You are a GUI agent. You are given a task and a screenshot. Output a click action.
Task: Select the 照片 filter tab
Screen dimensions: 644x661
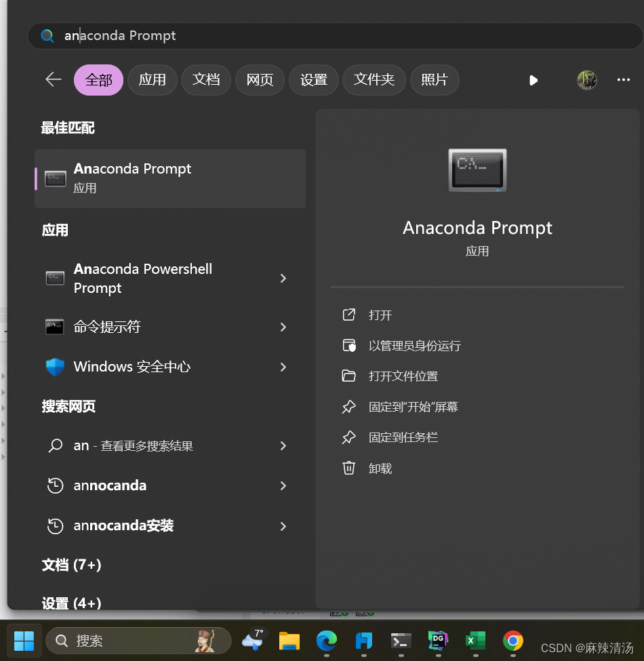(x=435, y=80)
